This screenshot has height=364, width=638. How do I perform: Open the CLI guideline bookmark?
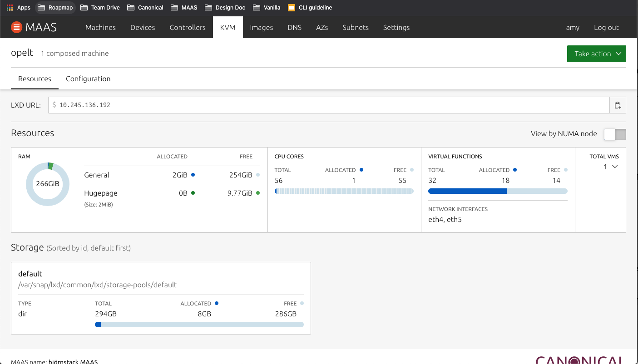click(310, 8)
